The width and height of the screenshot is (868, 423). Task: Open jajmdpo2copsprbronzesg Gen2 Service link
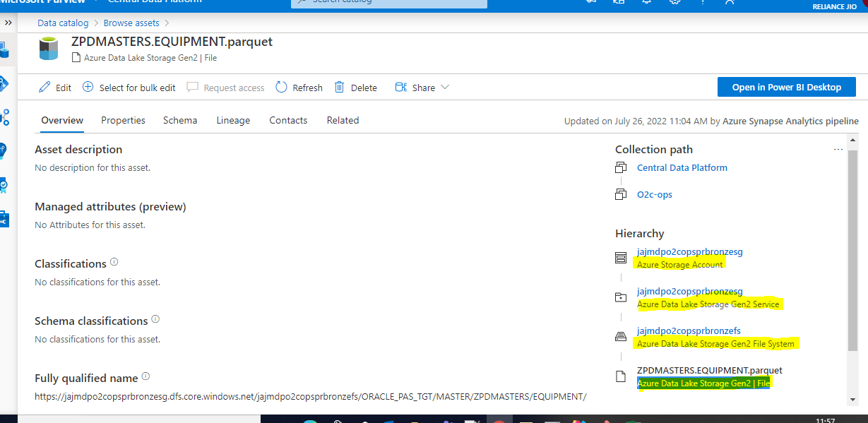690,291
